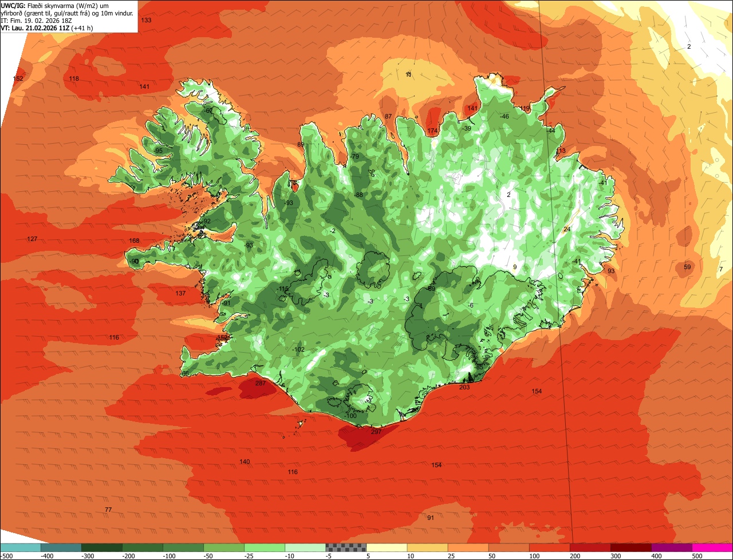Click the map value 203
The width and height of the screenshot is (733, 560).
pos(464,387)
